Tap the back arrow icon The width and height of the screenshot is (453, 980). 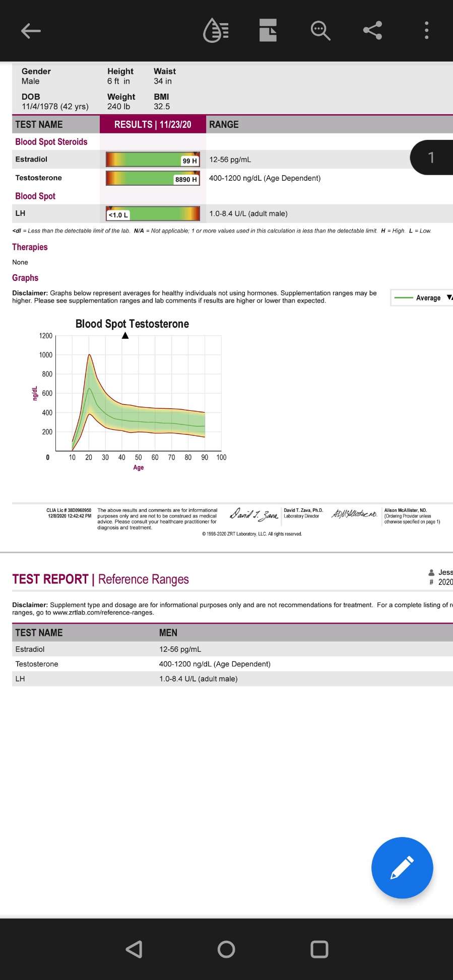coord(31,31)
